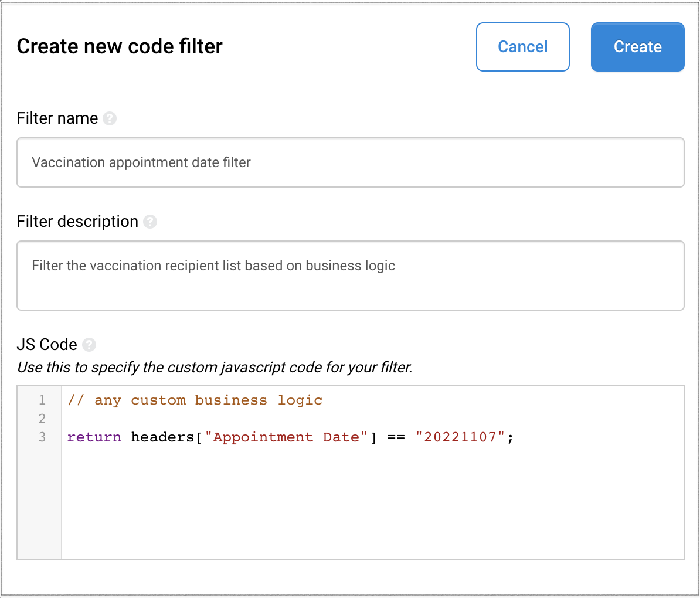Click the help icon beside Filter description

150,222
